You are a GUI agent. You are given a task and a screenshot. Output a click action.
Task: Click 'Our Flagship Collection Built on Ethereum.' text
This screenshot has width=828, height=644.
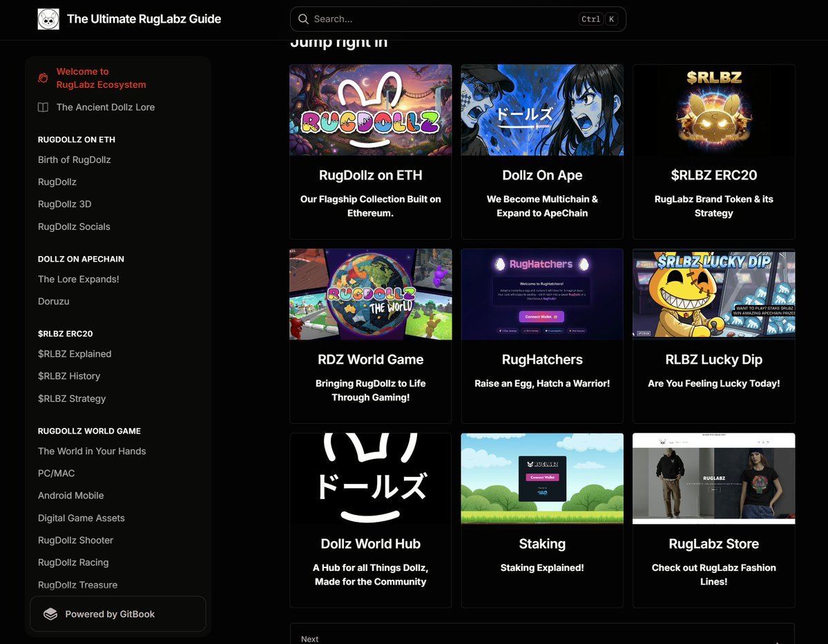[x=371, y=206]
